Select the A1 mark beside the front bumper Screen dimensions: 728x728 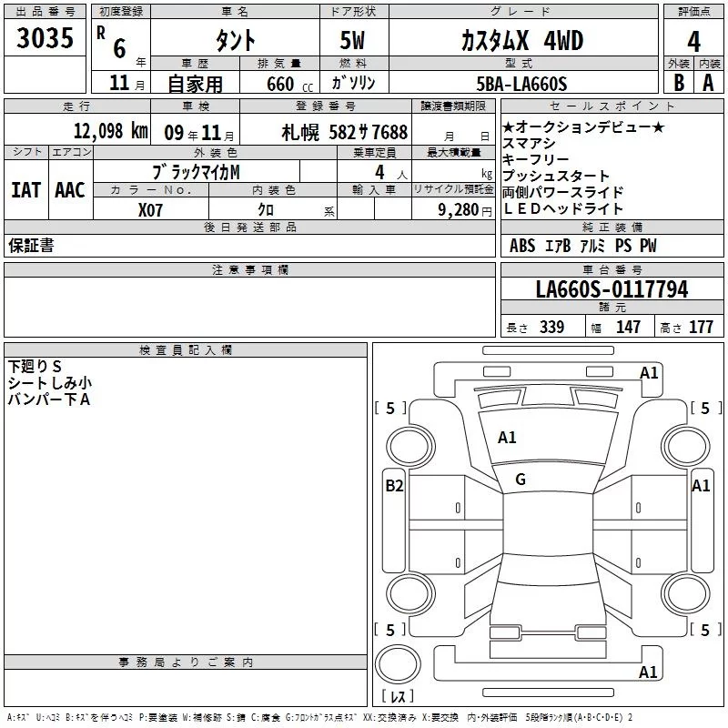[649, 372]
